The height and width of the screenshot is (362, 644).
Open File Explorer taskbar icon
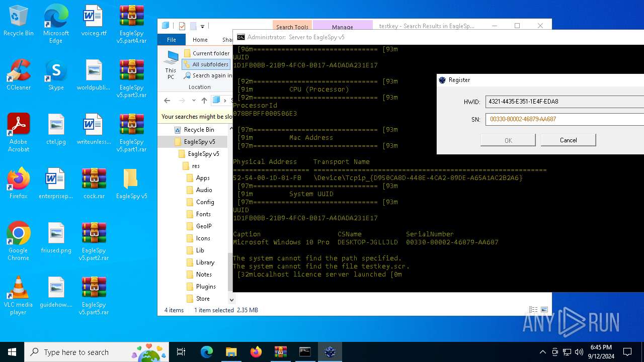231,352
